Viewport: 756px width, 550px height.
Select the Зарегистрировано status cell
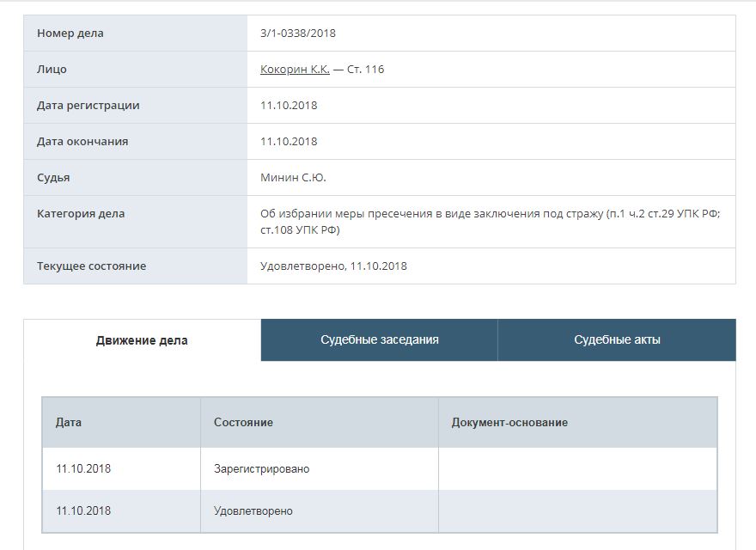pyautogui.click(x=261, y=469)
